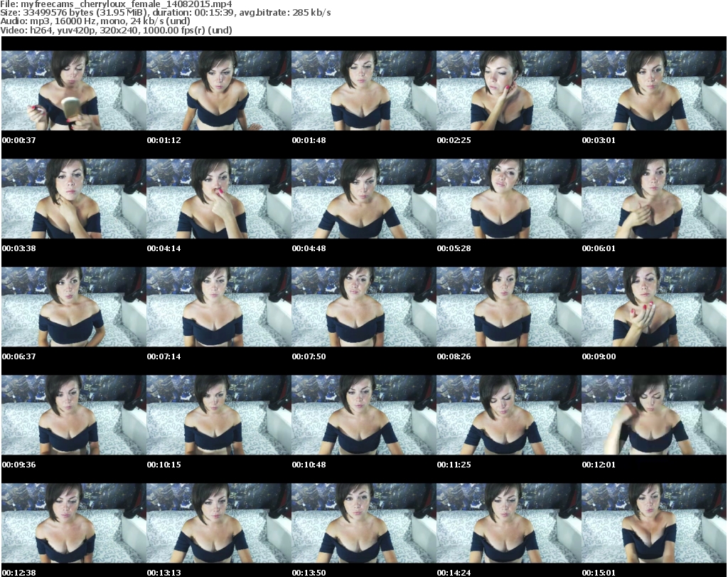Open the frame above timestamp 00:12:38
The height and width of the screenshot is (577, 728).
[x=74, y=523]
